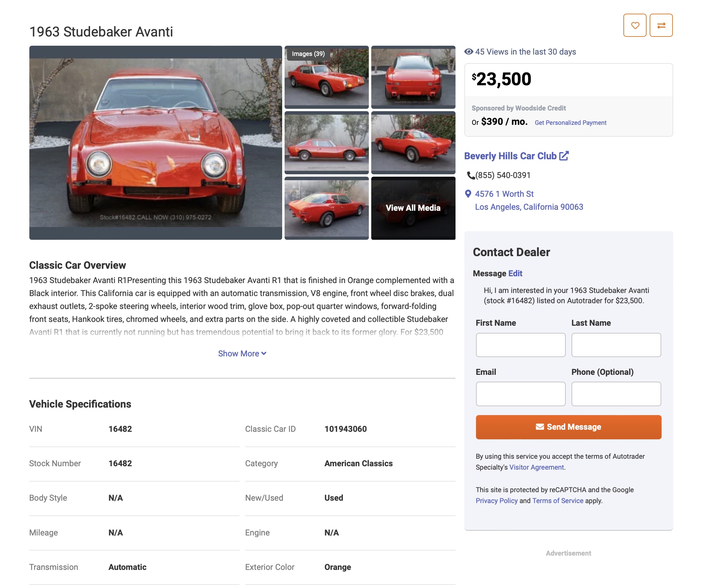Expand overview with Show More
This screenshot has height=588, width=722.
click(242, 354)
